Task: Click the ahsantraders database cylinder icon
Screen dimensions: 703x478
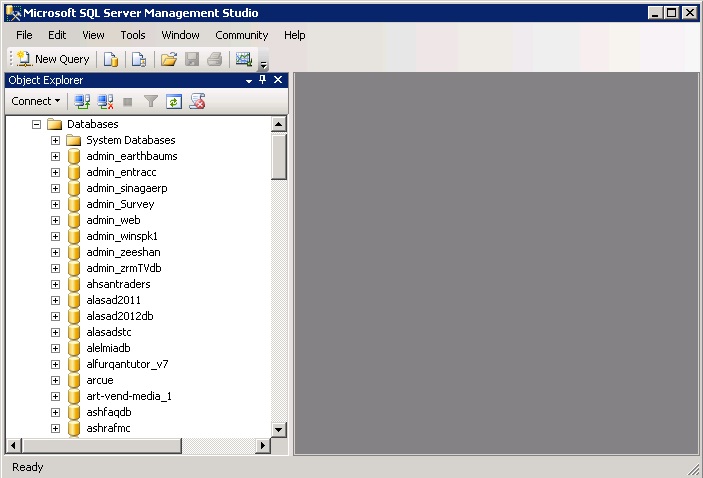Action: pyautogui.click(x=74, y=284)
